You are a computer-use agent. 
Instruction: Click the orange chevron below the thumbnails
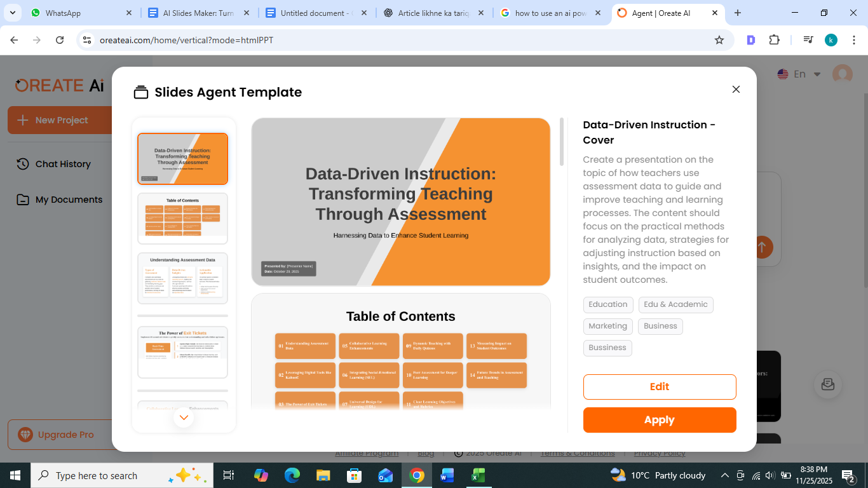pyautogui.click(x=184, y=417)
